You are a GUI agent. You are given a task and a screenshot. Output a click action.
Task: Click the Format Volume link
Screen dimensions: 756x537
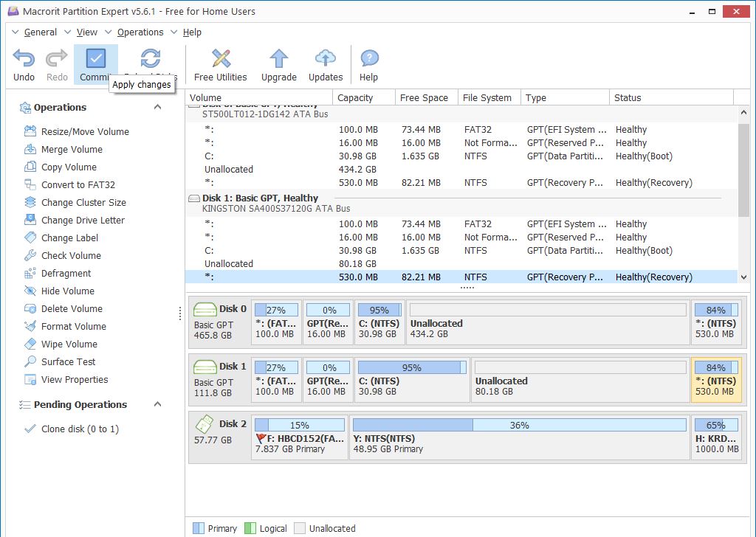pyautogui.click(x=73, y=326)
